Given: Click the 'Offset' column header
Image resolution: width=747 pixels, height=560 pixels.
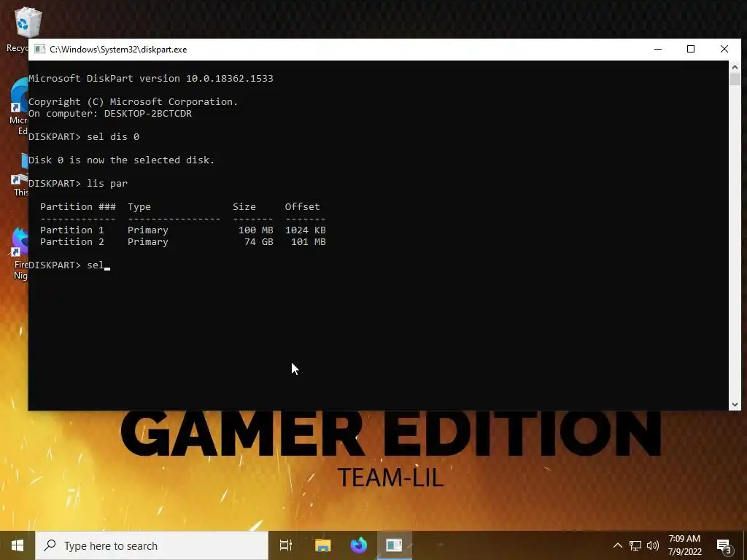Looking at the screenshot, I should [303, 206].
